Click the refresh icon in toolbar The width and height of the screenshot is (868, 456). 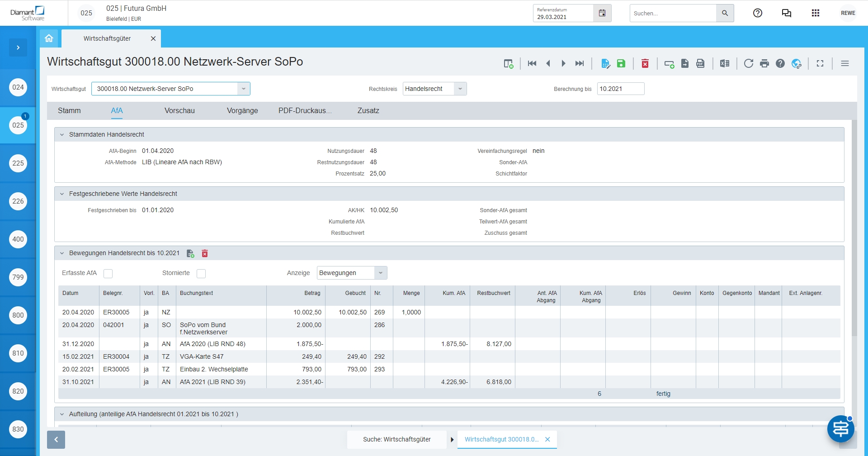[749, 63]
